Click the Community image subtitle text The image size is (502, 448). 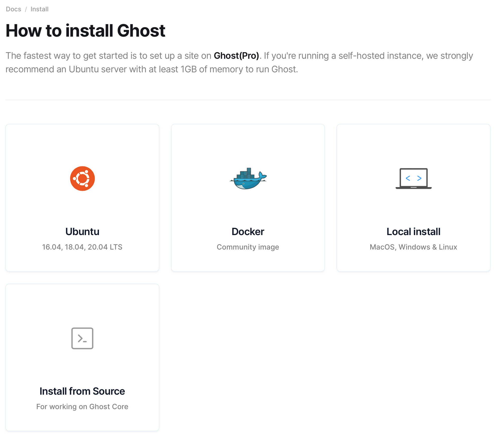pyautogui.click(x=248, y=247)
